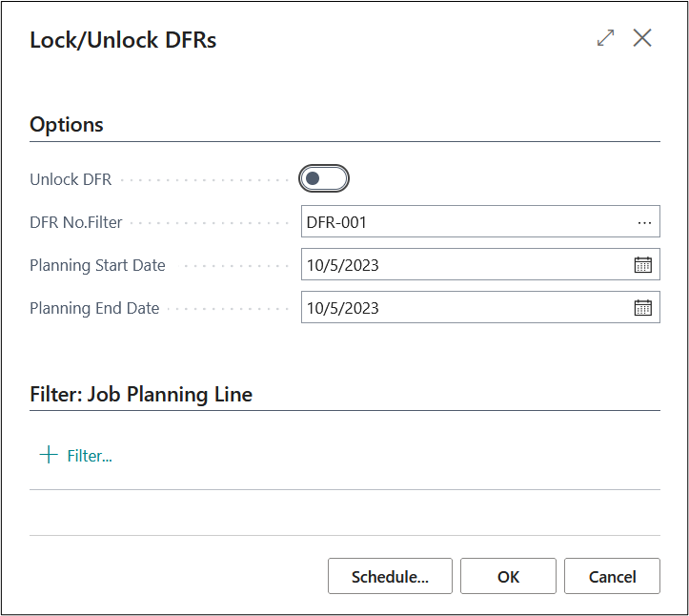Click the Unlock DFR label

tap(71, 179)
